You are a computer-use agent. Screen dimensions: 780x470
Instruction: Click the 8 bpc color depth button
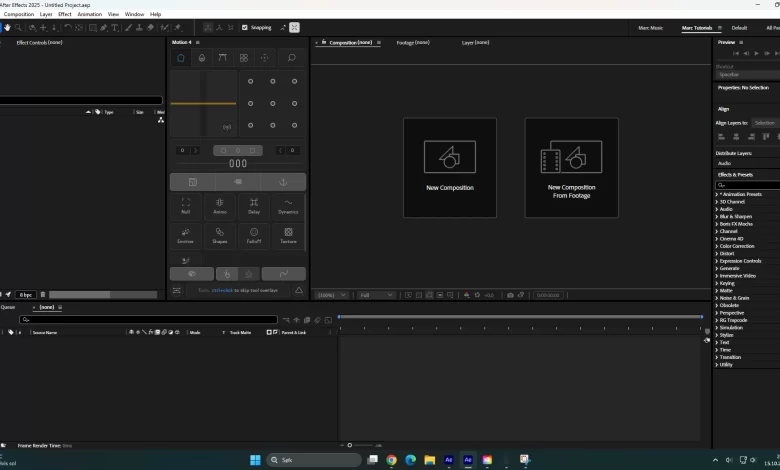pos(26,294)
